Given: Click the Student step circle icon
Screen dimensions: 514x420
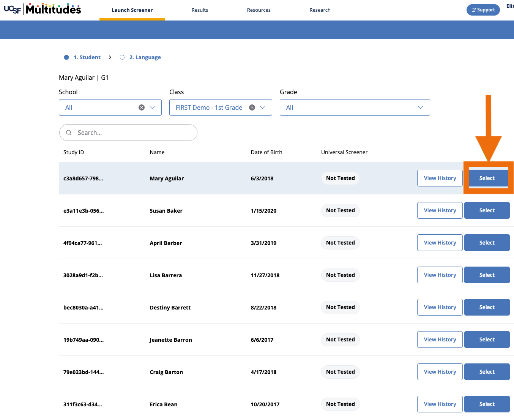Looking at the screenshot, I should click(x=66, y=57).
